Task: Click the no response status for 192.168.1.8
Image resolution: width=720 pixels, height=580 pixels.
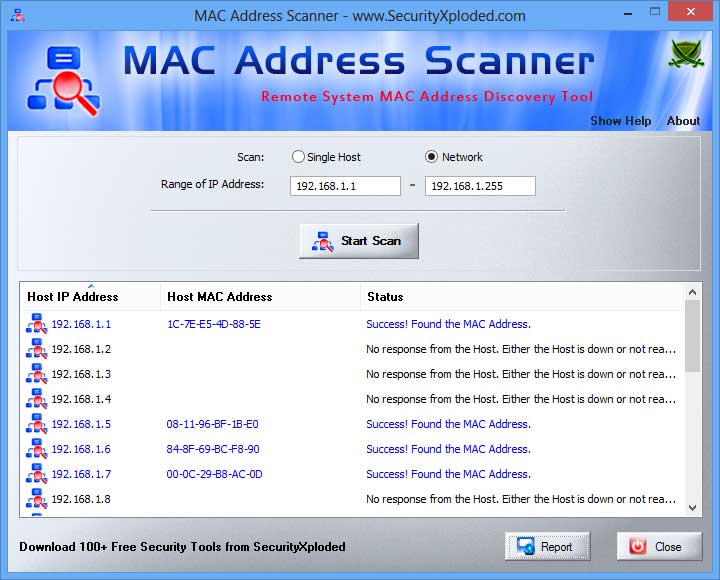Action: (x=521, y=499)
